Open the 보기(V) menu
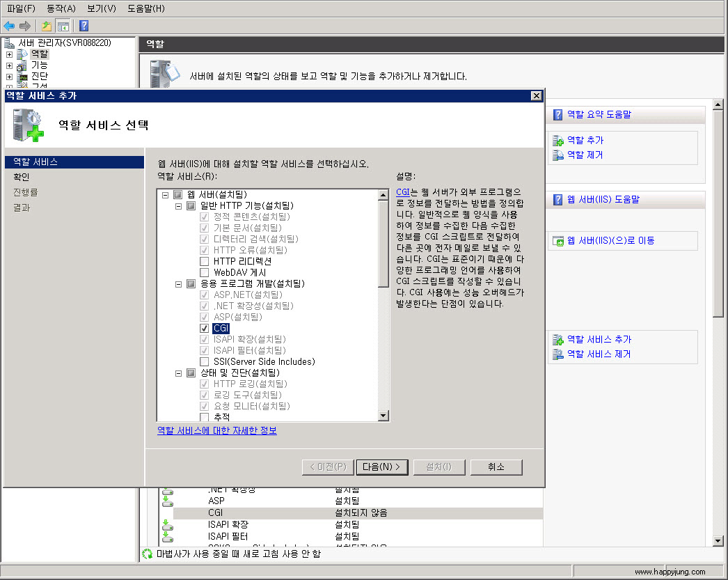 [x=101, y=8]
